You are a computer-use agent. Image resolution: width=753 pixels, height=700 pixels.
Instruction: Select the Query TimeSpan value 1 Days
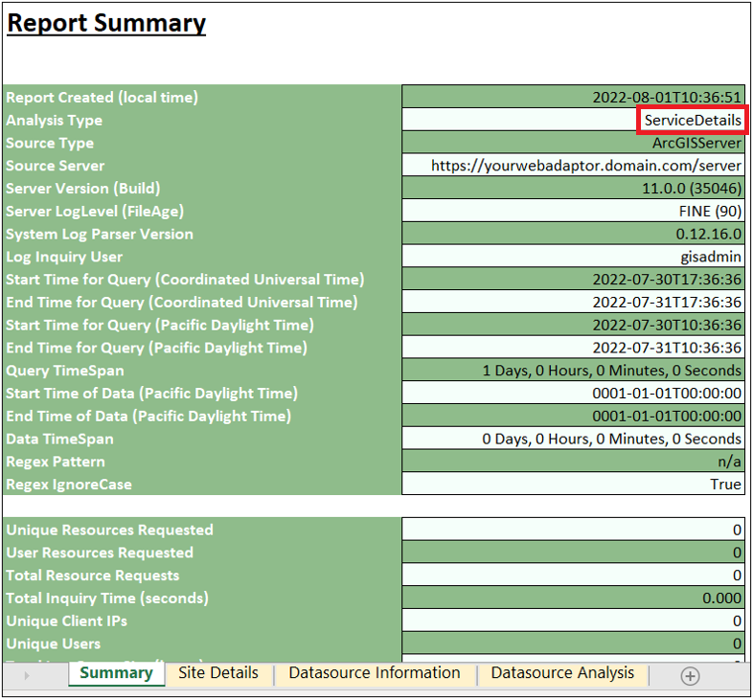[573, 371]
